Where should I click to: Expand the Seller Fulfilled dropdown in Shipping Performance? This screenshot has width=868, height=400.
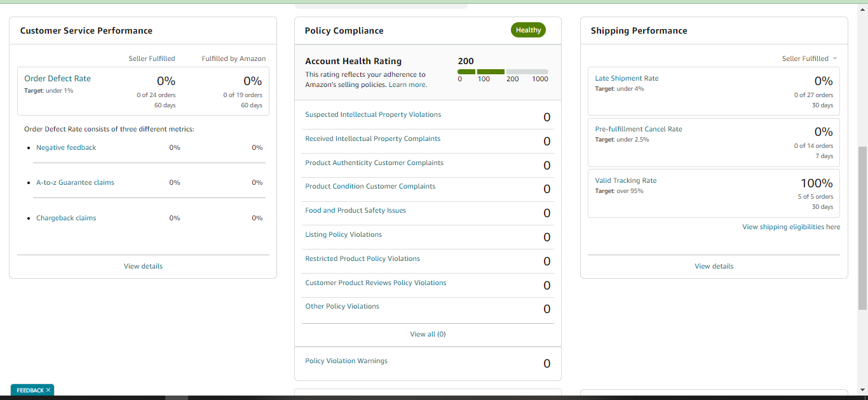click(810, 58)
